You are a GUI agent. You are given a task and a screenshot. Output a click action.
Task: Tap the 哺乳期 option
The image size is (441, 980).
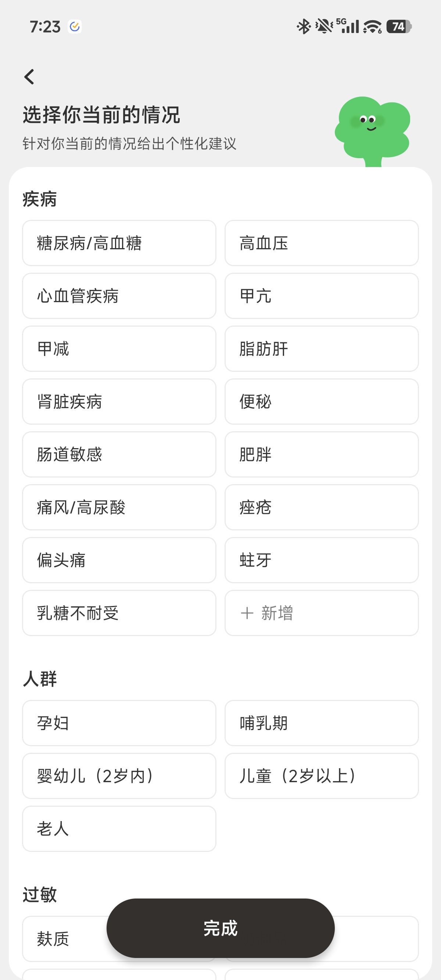pyautogui.click(x=322, y=723)
